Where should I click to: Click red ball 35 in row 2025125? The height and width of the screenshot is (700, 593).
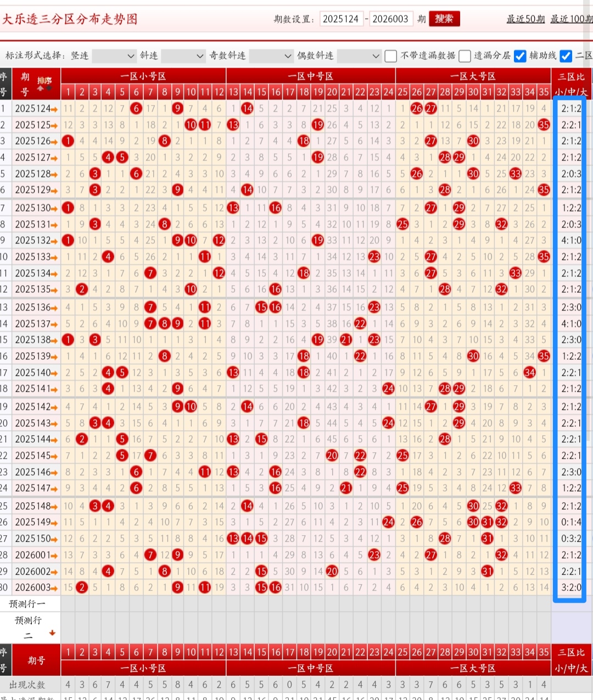click(544, 125)
